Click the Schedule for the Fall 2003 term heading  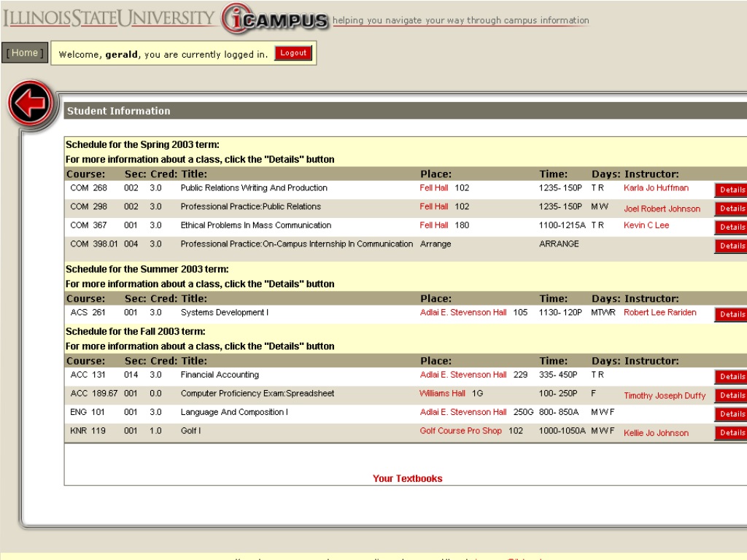(x=135, y=332)
